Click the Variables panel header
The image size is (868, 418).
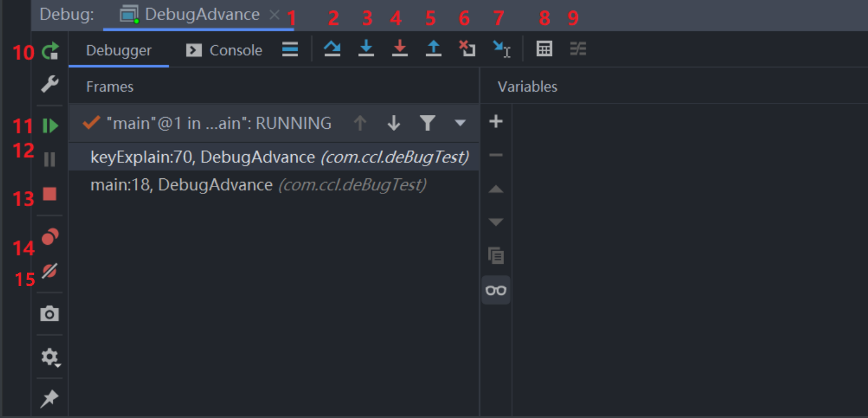528,87
